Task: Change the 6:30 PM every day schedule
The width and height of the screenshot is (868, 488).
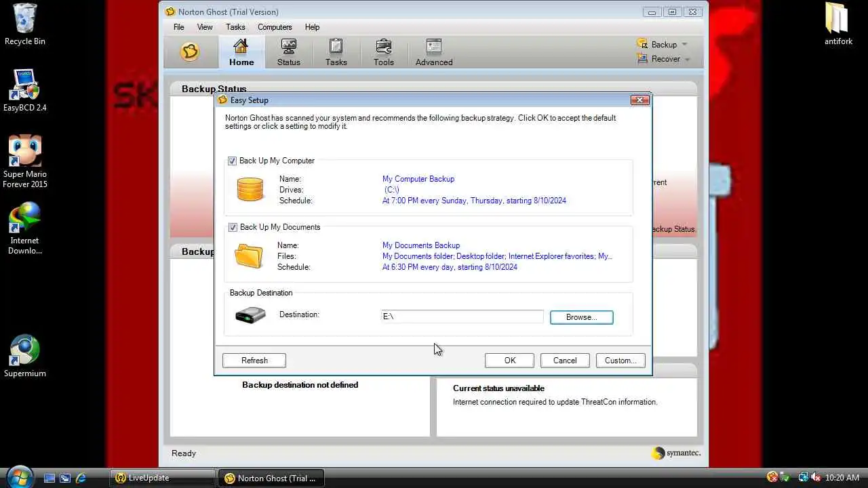Action: [450, 267]
